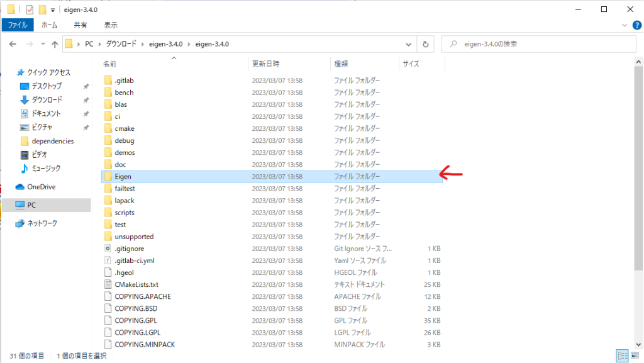
Task: Select the ci folder icon
Action: (x=108, y=116)
